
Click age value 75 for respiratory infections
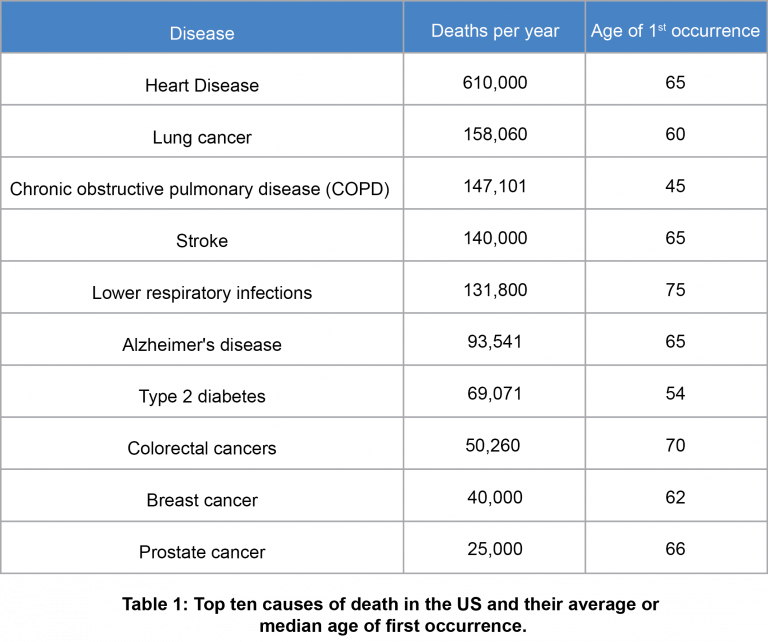point(675,290)
